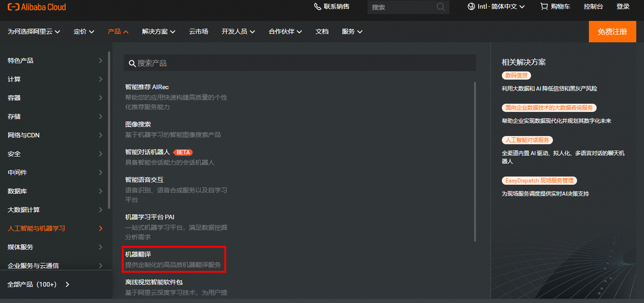Expand the 计算 category arrow
644x303 pixels.
[101, 79]
